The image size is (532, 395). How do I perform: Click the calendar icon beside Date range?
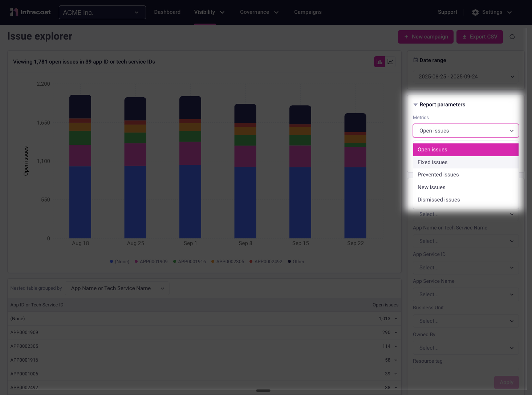click(x=415, y=60)
